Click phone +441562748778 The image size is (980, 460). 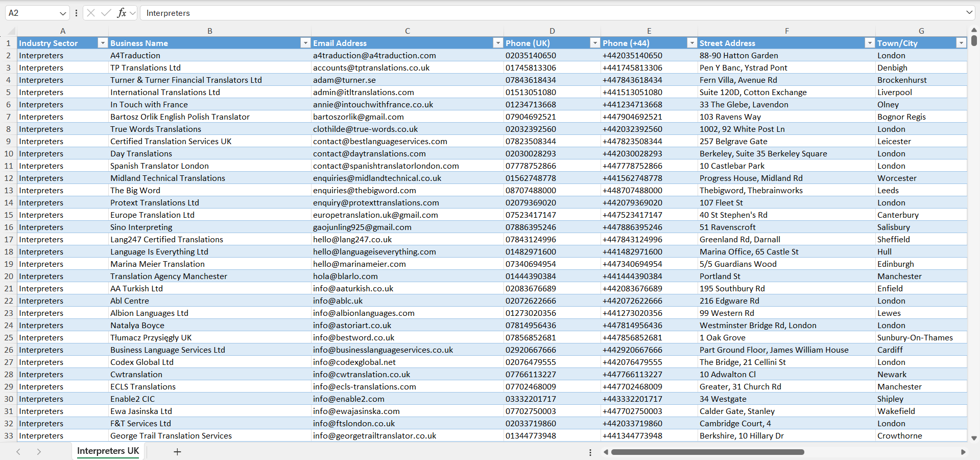click(x=649, y=178)
